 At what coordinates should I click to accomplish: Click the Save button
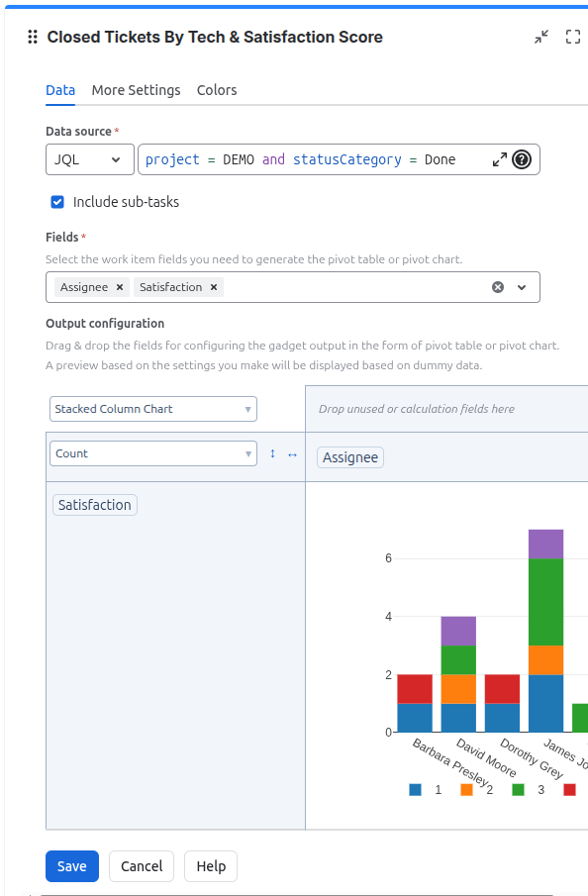(72, 866)
